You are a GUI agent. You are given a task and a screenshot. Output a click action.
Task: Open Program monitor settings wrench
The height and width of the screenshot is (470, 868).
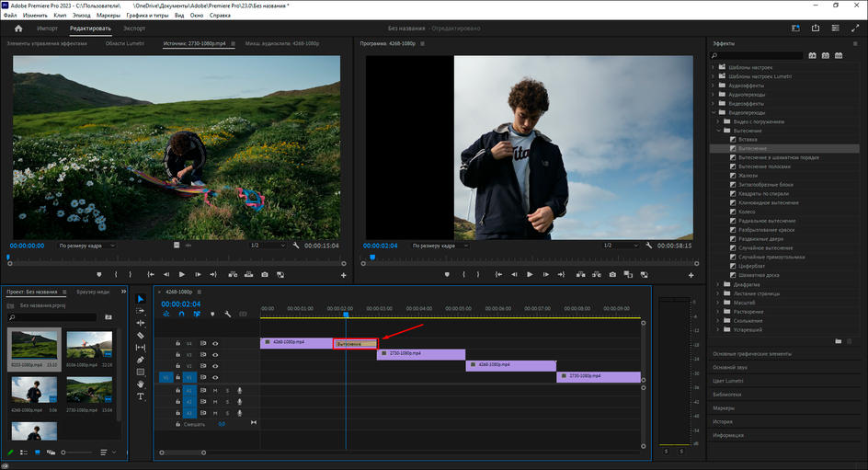[649, 246]
